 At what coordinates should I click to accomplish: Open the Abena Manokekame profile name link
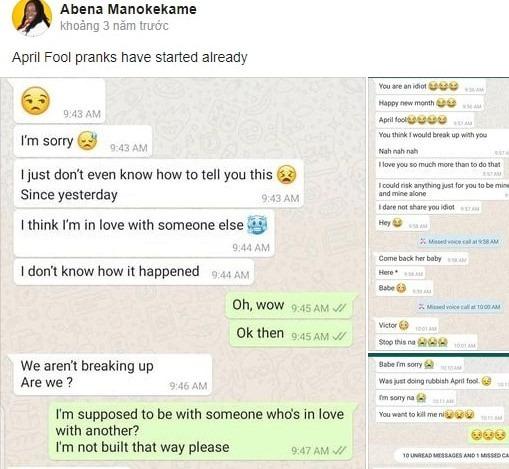click(x=128, y=9)
